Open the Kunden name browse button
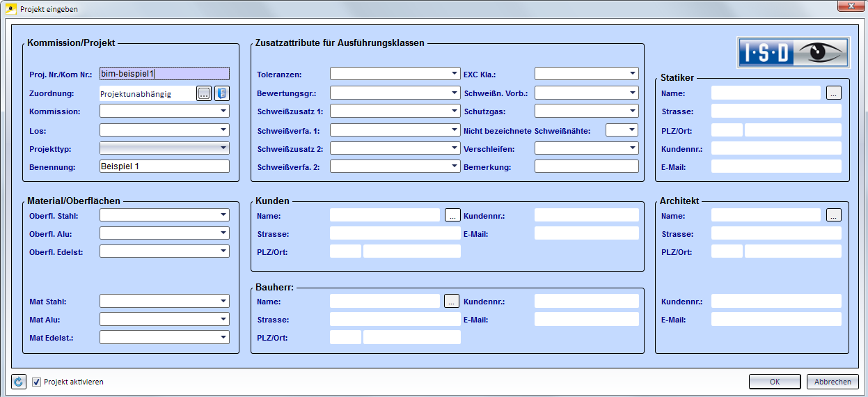This screenshot has height=397, width=868. pos(452,215)
